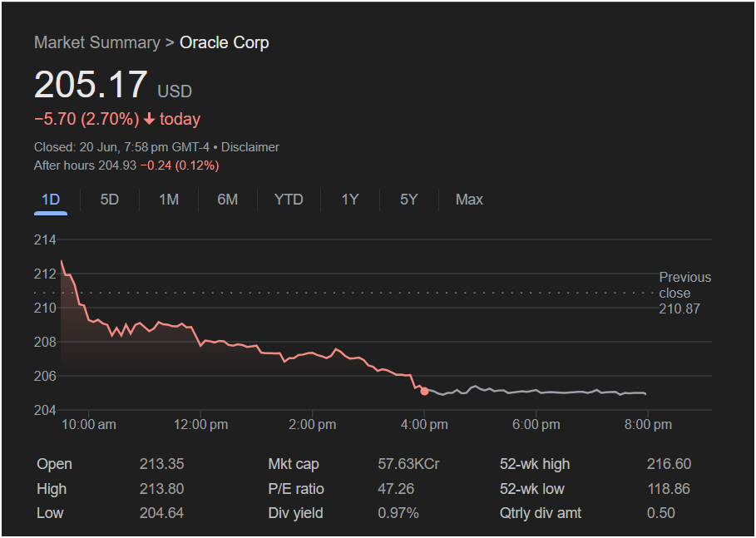
Task: Click the 52-wk high label
Action: tap(535, 464)
